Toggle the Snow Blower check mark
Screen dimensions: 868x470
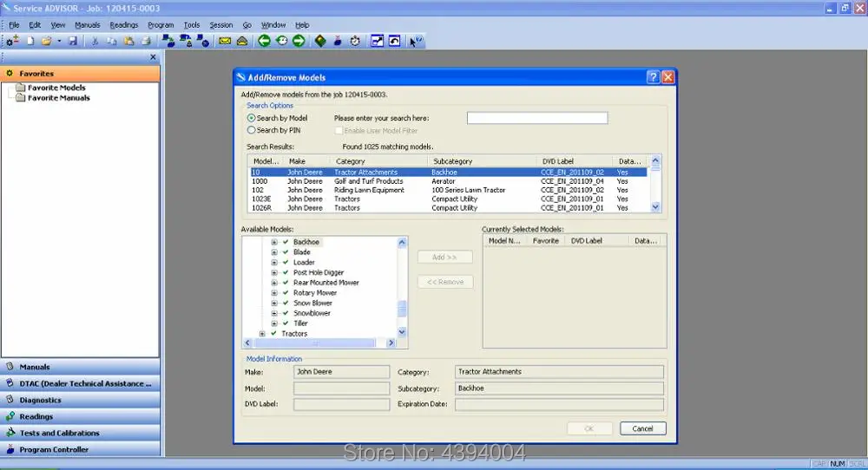click(286, 303)
